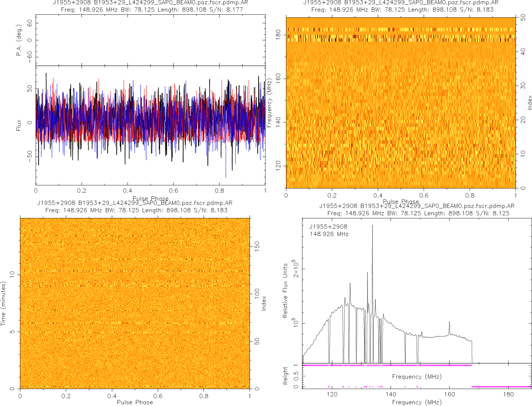Click the title line showing S/N: 8.177

(x=150, y=10)
